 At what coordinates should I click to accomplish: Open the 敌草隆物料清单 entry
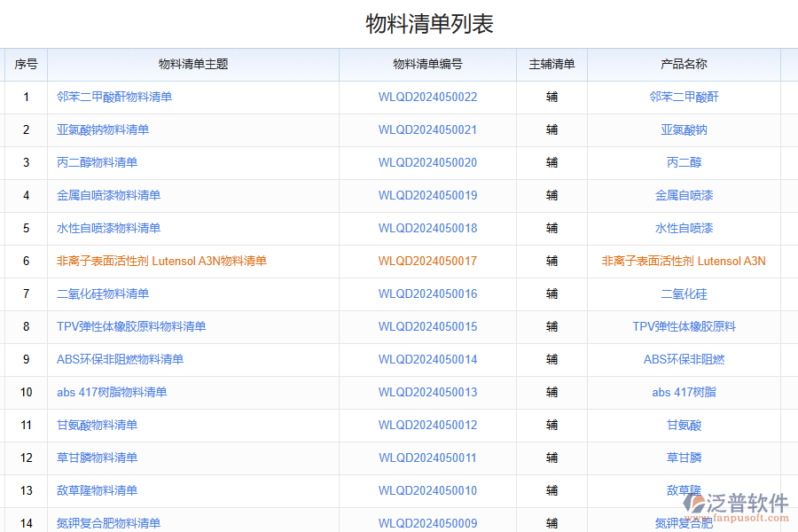tap(97, 490)
